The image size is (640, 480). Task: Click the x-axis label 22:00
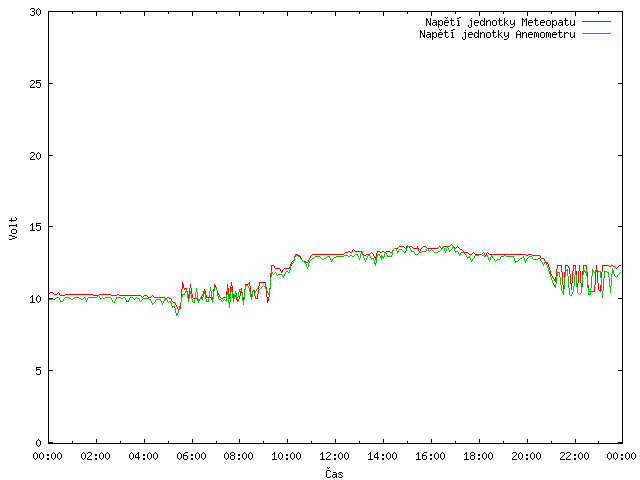(574, 456)
